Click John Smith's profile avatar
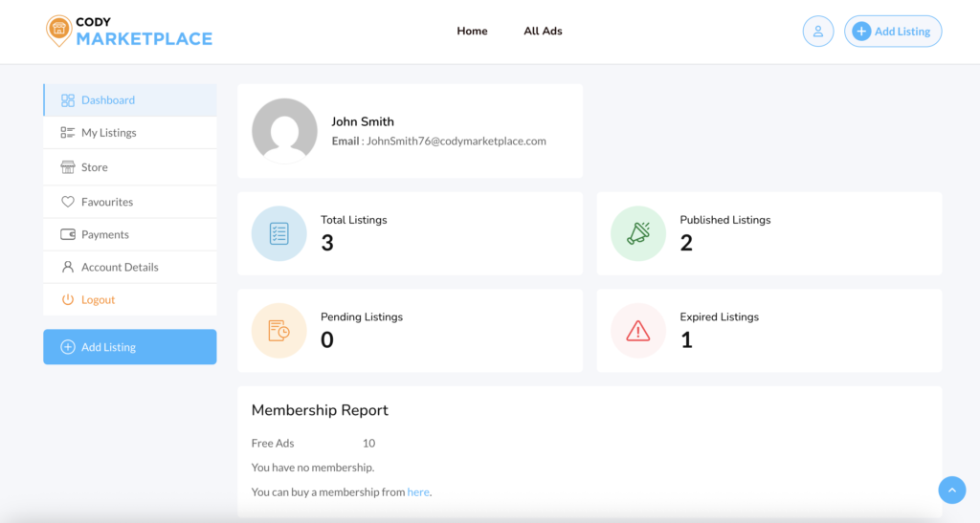This screenshot has width=980, height=523. (x=284, y=131)
